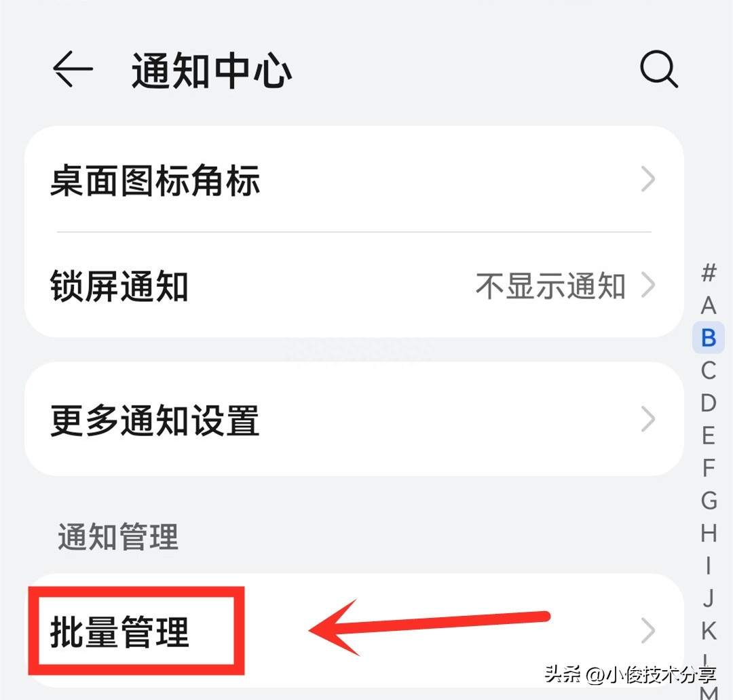Image resolution: width=733 pixels, height=700 pixels.
Task: Jump to letter F in index
Action: tap(709, 468)
